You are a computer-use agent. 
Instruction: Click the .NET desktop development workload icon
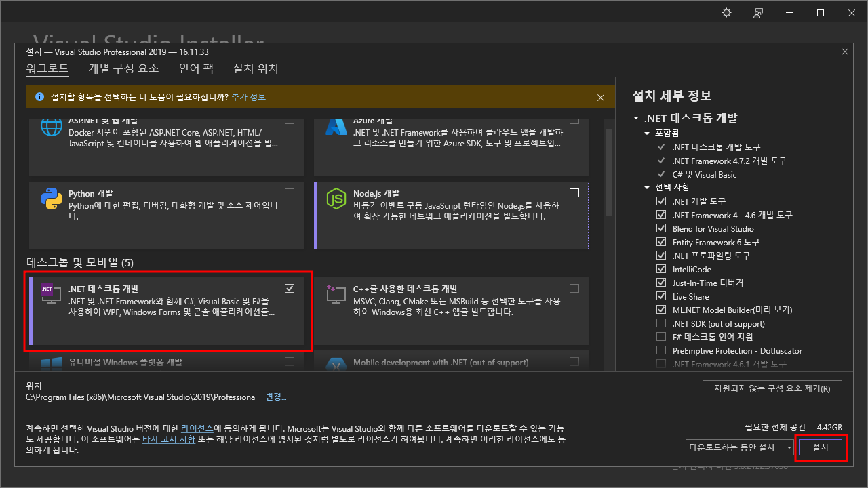(x=52, y=293)
